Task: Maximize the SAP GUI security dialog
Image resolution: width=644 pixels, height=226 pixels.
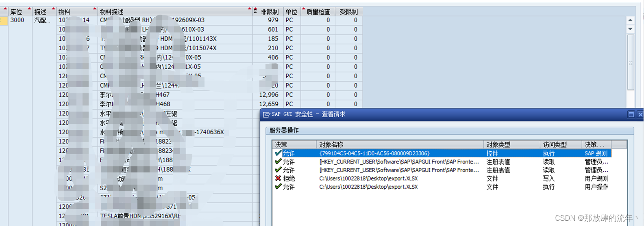Action: click(631, 114)
